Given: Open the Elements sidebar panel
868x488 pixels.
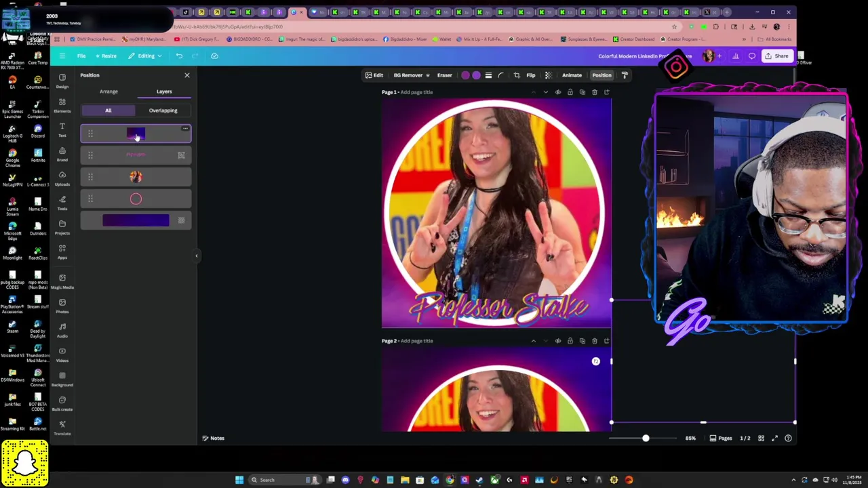Looking at the screenshot, I should [x=62, y=105].
